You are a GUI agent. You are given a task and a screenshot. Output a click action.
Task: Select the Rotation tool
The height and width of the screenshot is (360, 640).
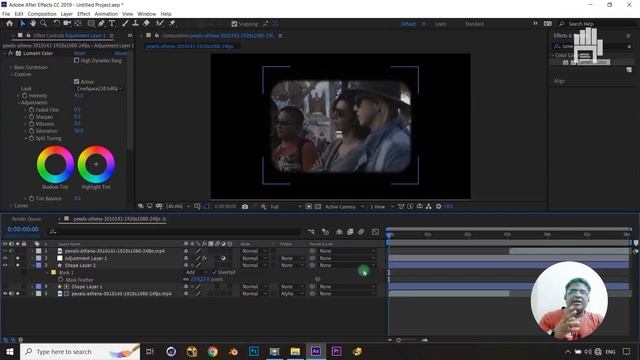point(56,24)
